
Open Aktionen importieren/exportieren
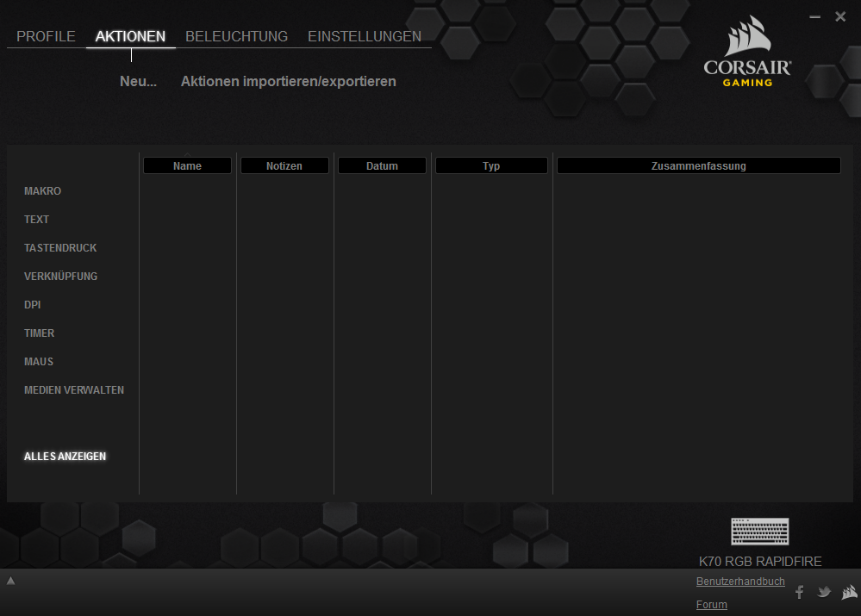click(288, 82)
